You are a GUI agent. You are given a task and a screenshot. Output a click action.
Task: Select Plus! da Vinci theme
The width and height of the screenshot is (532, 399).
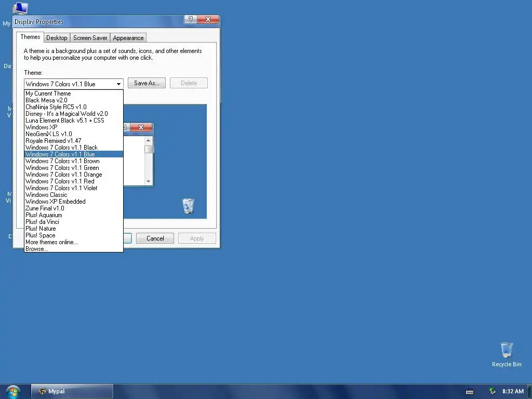[x=74, y=222]
